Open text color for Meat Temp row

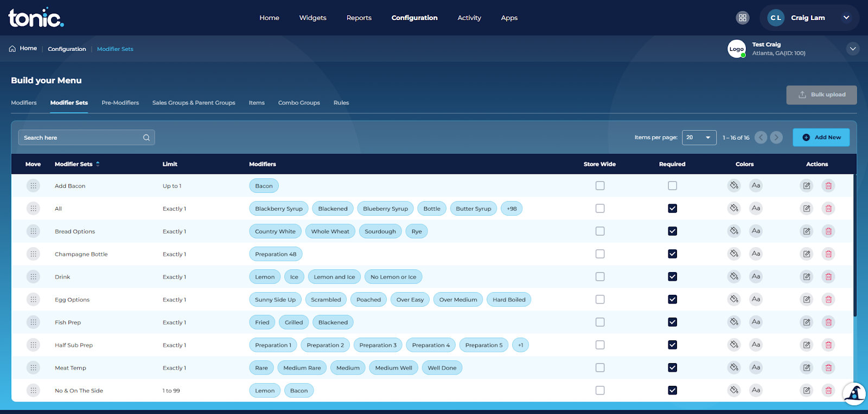756,367
